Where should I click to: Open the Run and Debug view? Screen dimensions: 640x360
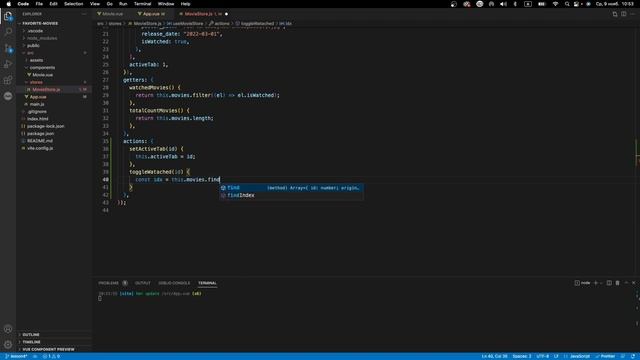pos(8,64)
